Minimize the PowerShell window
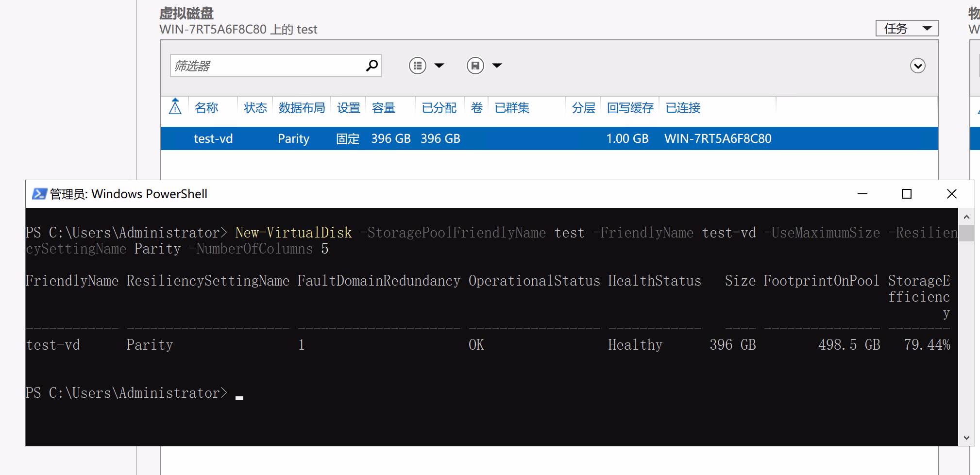 [x=862, y=194]
